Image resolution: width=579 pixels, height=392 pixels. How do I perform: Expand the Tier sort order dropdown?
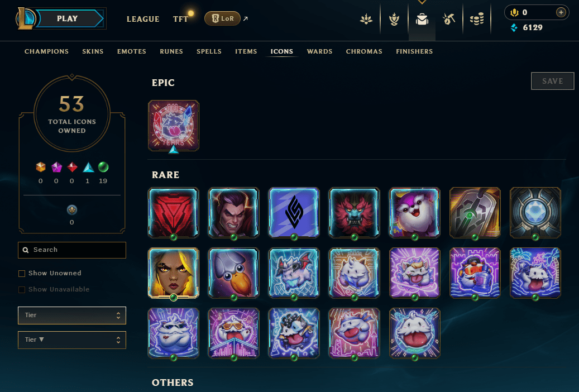tap(72, 340)
